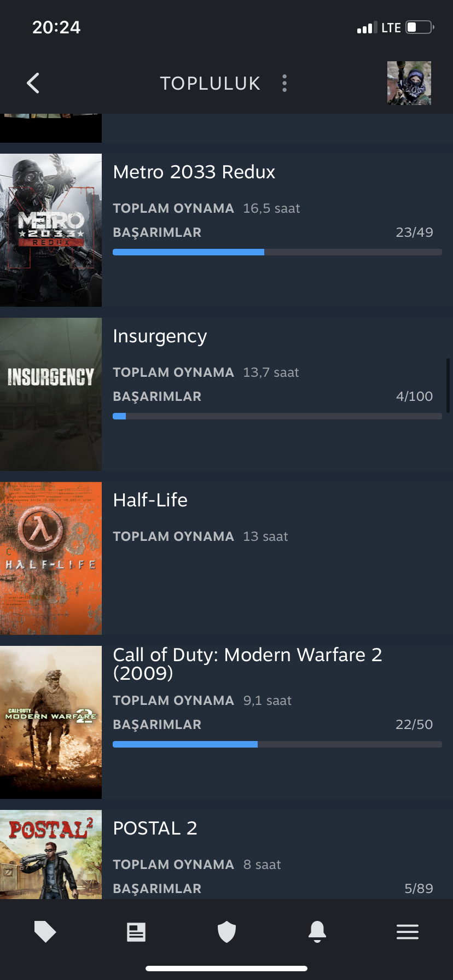
Task: Tap the back arrow icon
Action: click(x=33, y=83)
